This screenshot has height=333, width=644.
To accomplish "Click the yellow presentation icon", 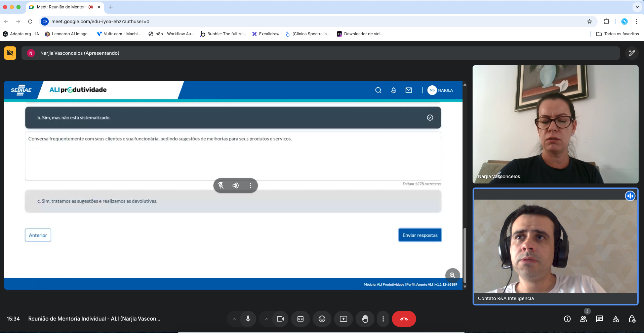I will pos(10,53).
